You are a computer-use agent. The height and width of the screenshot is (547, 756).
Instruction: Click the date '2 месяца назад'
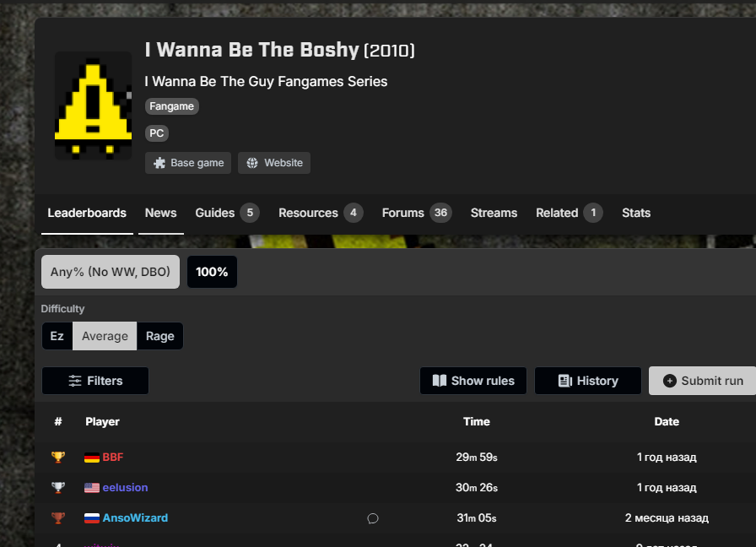[x=667, y=518]
